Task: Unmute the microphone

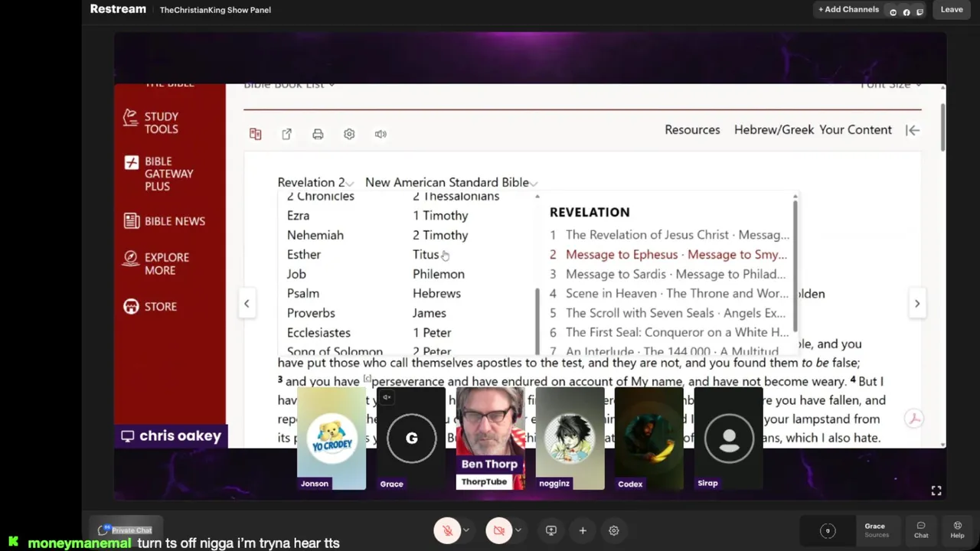Action: point(447,530)
